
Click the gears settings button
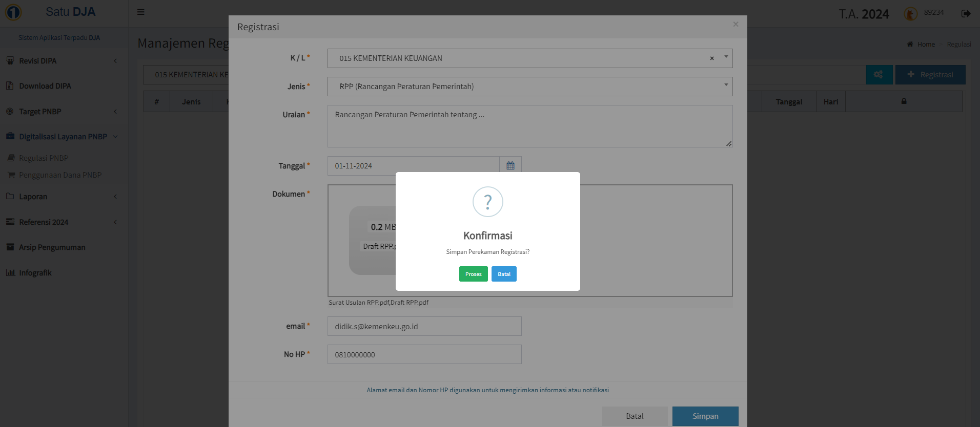879,75
